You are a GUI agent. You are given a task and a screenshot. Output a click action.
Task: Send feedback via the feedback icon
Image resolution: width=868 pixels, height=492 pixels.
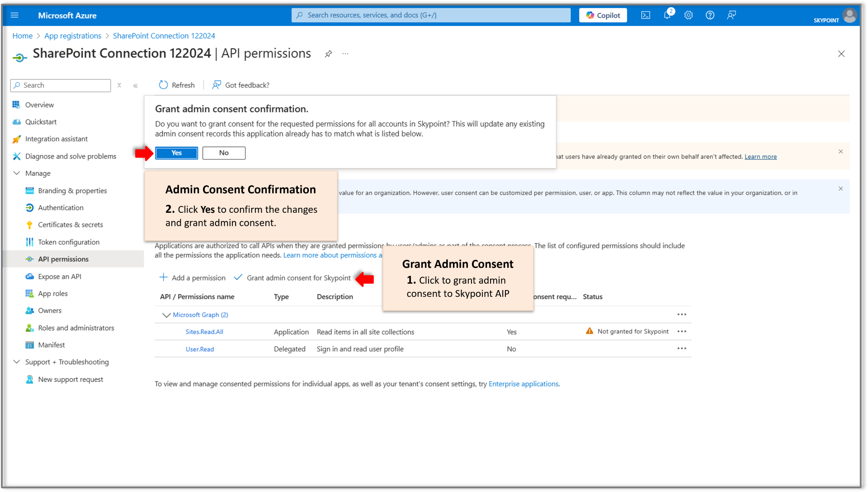pyautogui.click(x=731, y=15)
